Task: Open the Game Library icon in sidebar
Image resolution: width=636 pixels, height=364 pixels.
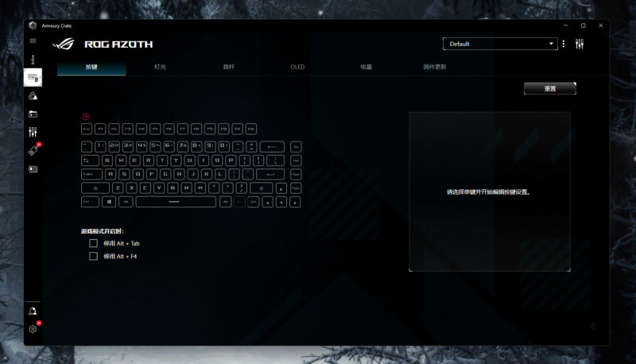Action: coord(33,114)
